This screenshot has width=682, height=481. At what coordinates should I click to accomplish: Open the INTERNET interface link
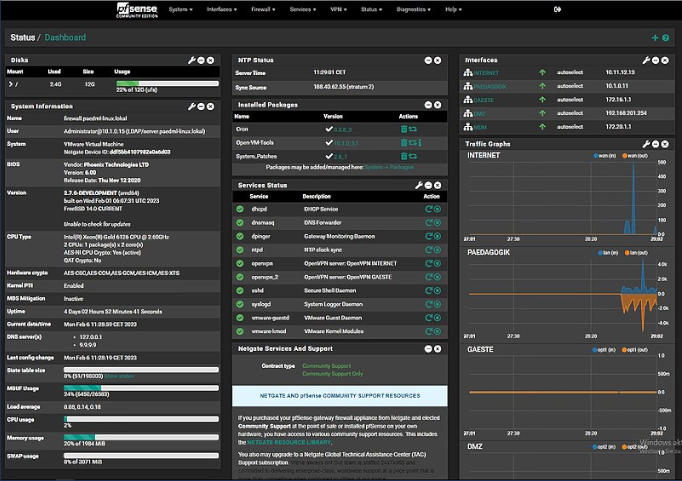coord(486,73)
